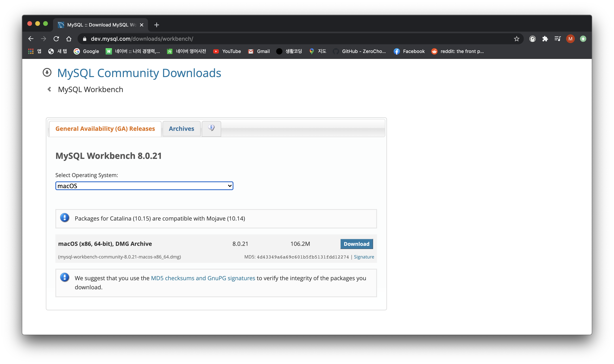Switch to the Archives tab

[x=181, y=129]
